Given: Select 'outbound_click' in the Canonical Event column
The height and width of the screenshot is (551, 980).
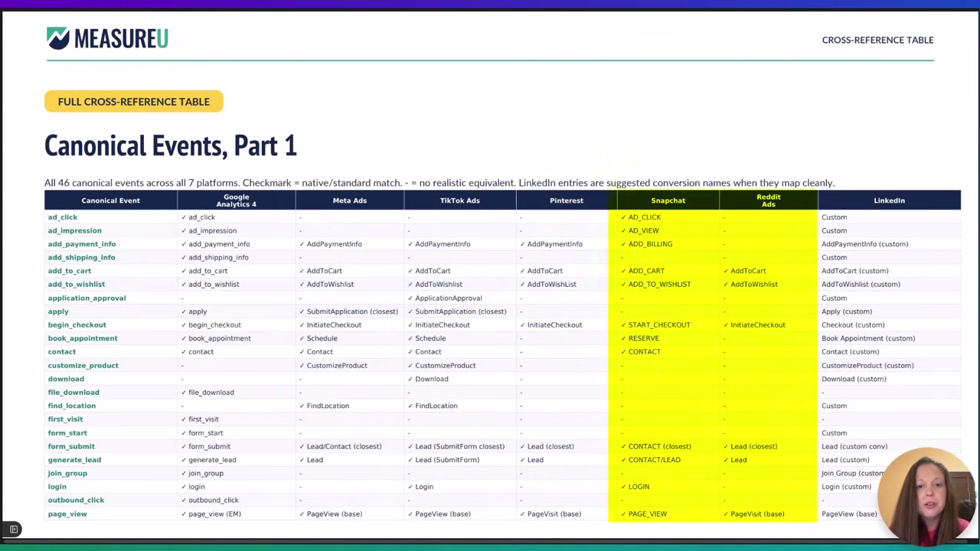Looking at the screenshot, I should 76,500.
